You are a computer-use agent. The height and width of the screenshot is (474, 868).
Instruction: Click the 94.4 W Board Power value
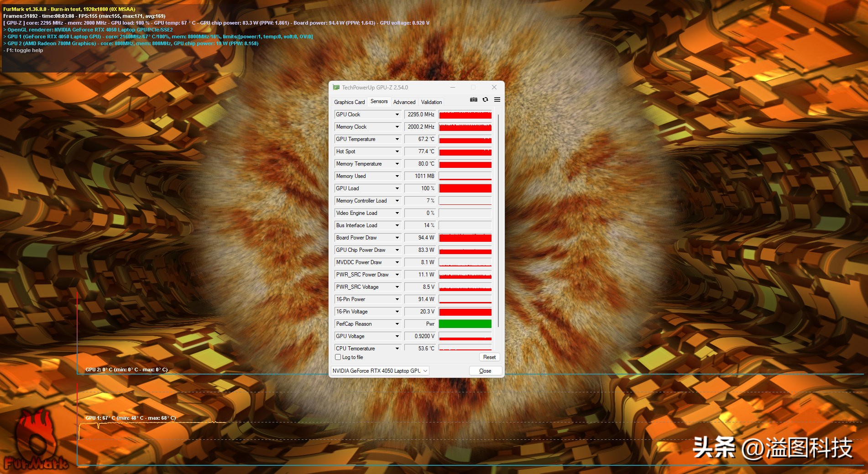click(x=420, y=238)
